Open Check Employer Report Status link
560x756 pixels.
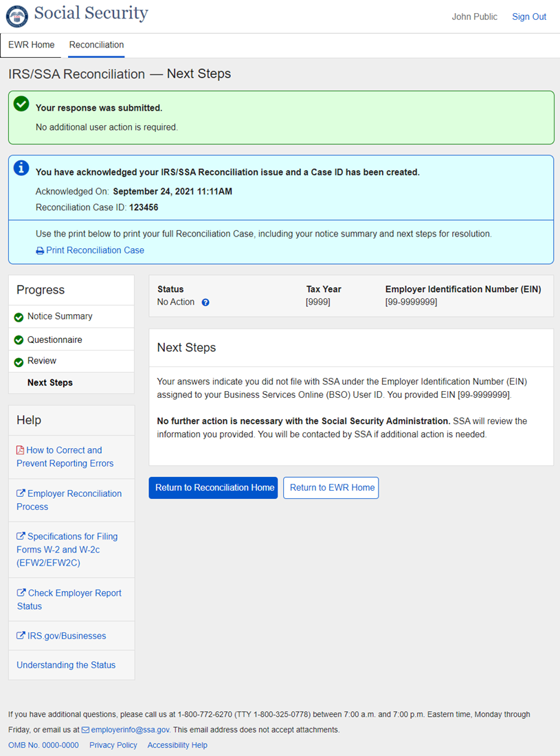(69, 599)
